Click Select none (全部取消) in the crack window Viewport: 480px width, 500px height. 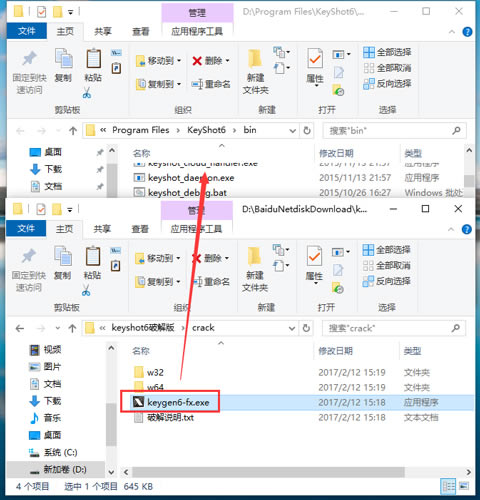tap(387, 266)
